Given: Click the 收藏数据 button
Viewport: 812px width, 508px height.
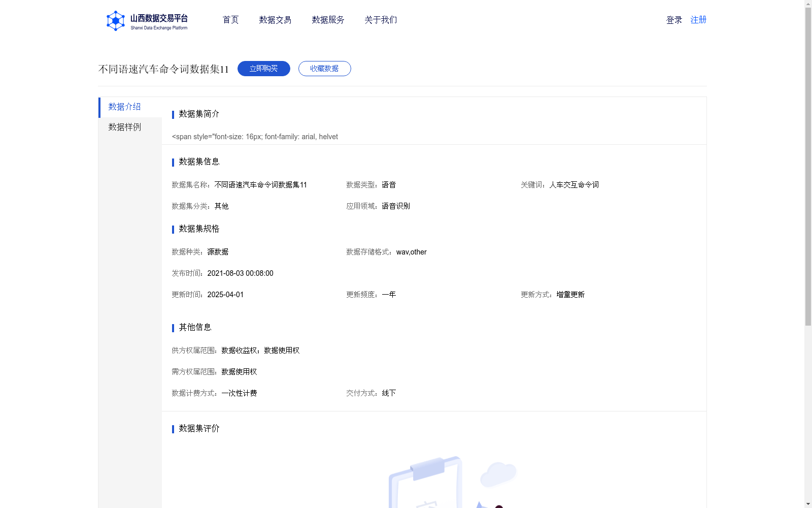Looking at the screenshot, I should point(325,69).
